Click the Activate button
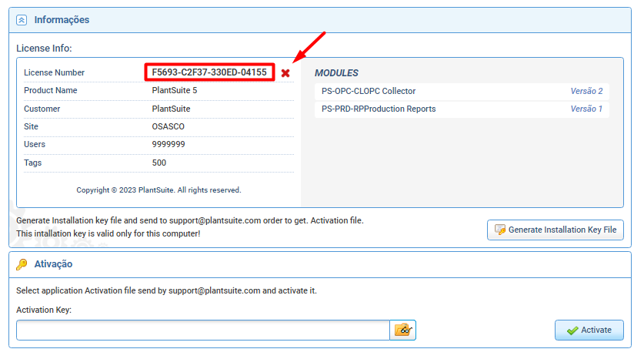 [x=589, y=330]
